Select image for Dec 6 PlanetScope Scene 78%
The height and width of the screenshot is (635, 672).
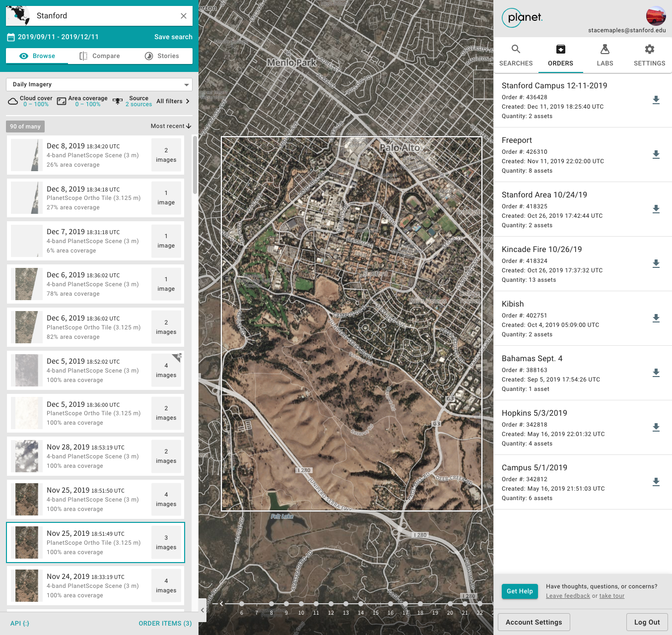pos(166,284)
